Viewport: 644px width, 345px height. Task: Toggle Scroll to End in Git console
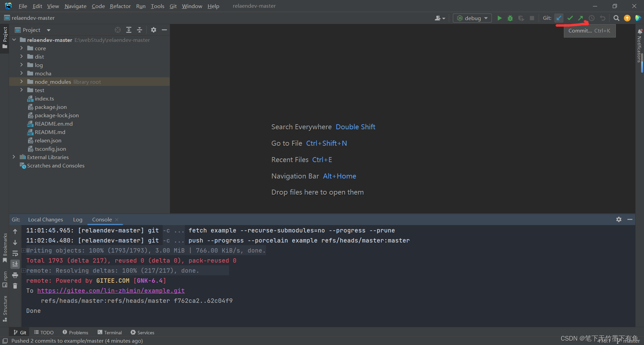[15, 264]
